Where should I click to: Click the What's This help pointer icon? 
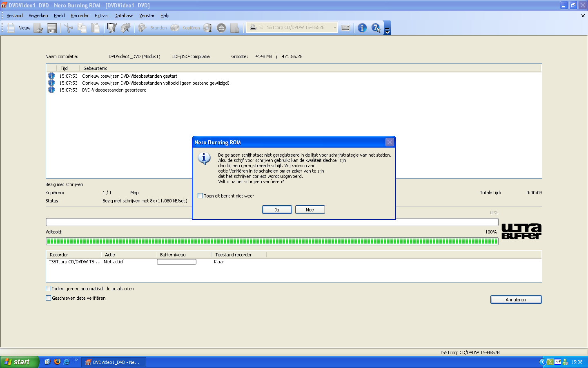tap(376, 28)
